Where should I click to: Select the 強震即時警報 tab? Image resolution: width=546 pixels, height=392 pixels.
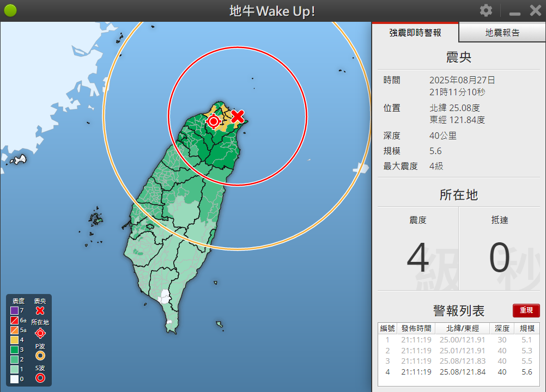coord(415,33)
